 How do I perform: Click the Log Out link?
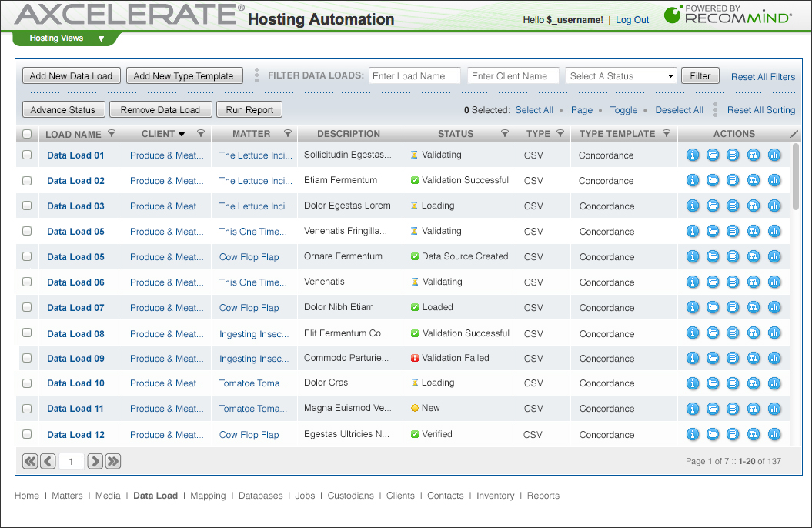[x=632, y=20]
